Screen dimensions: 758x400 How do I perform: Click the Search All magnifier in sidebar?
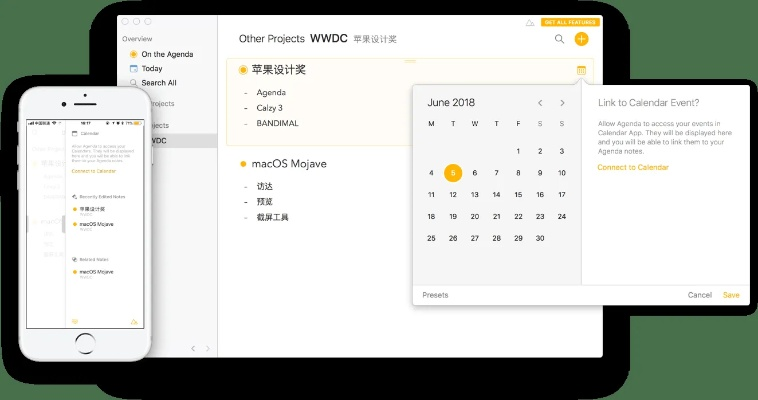point(134,83)
